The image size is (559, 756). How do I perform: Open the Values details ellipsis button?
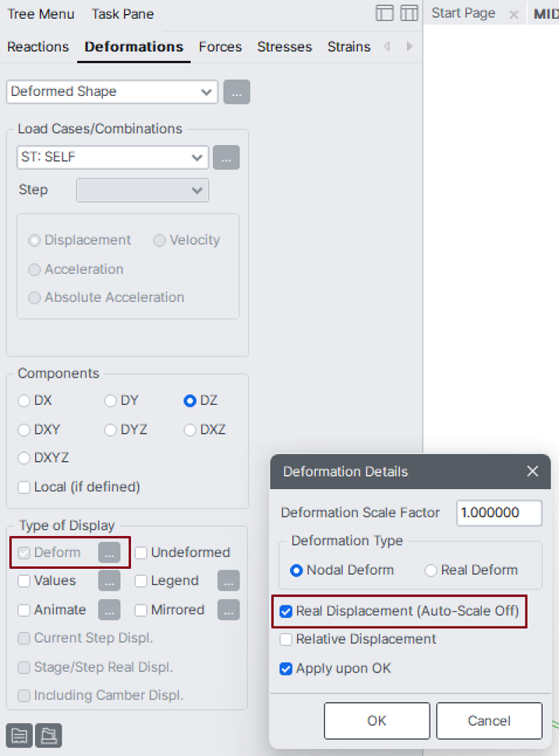(x=109, y=580)
